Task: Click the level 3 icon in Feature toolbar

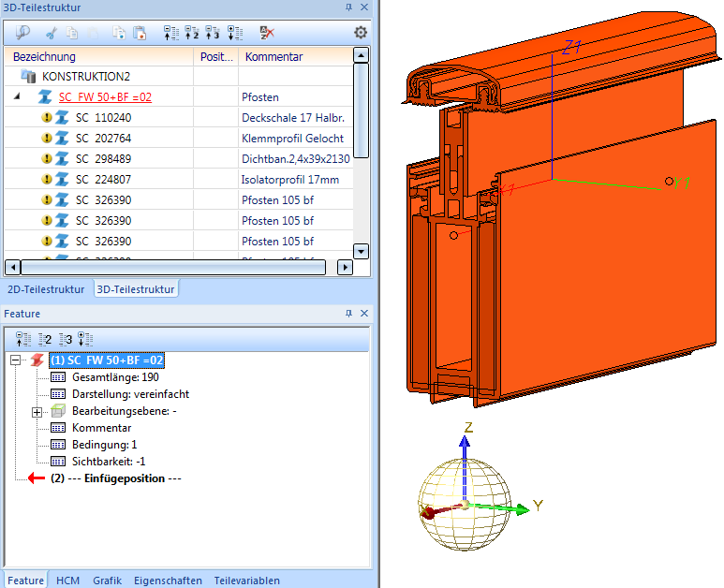Action: pos(65,339)
